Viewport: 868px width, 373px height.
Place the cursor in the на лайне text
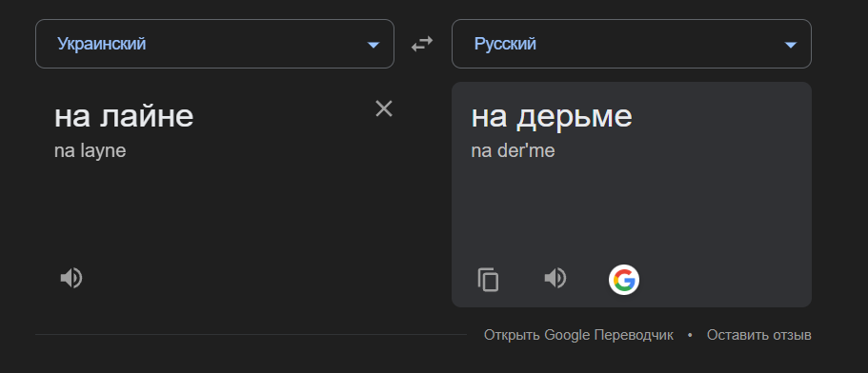pos(124,116)
